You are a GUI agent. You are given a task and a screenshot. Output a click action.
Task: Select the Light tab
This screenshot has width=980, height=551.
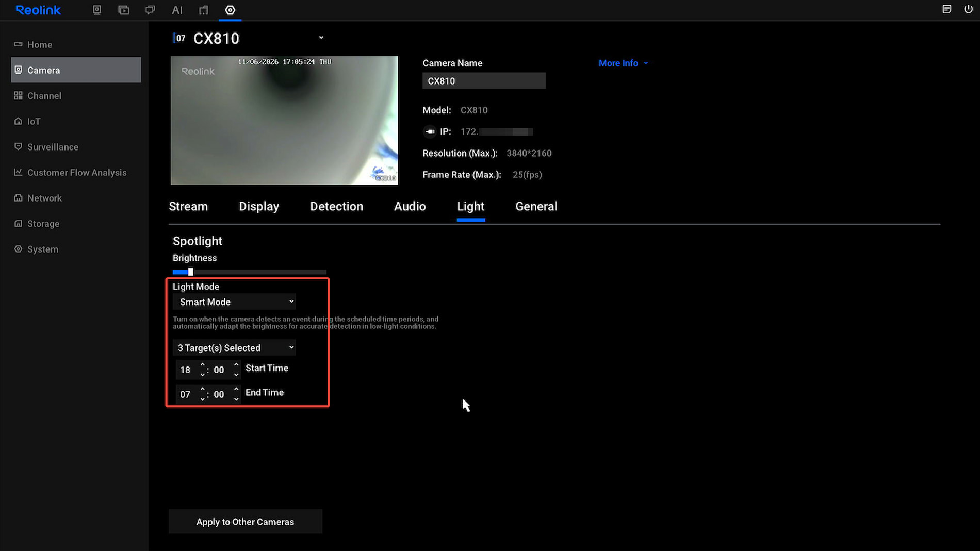(470, 206)
